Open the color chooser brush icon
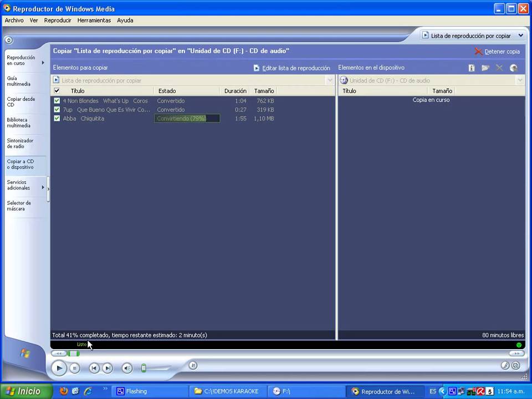The height and width of the screenshot is (399, 532). 505,365
